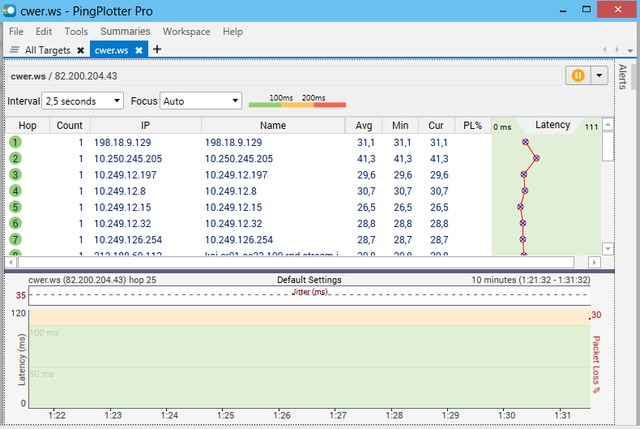The width and height of the screenshot is (640, 429).
Task: Click the cwer.ws / 82.200.204.43 target field
Action: 284,76
